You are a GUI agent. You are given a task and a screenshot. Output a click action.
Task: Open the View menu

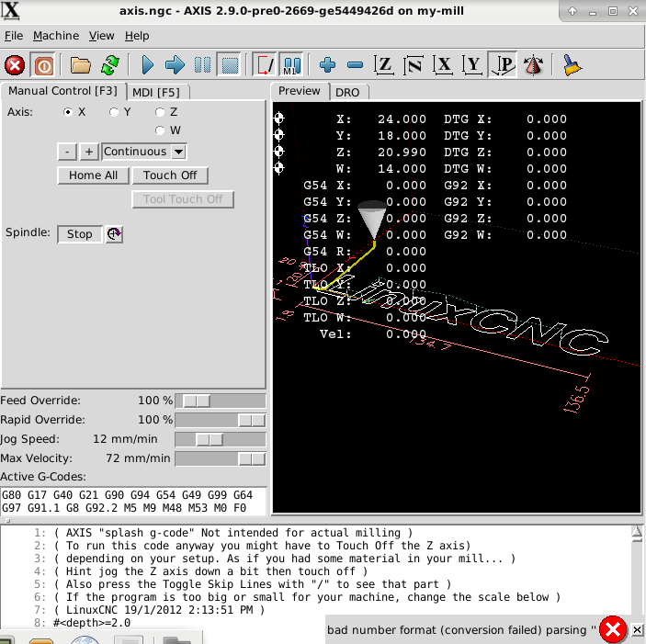coord(101,36)
